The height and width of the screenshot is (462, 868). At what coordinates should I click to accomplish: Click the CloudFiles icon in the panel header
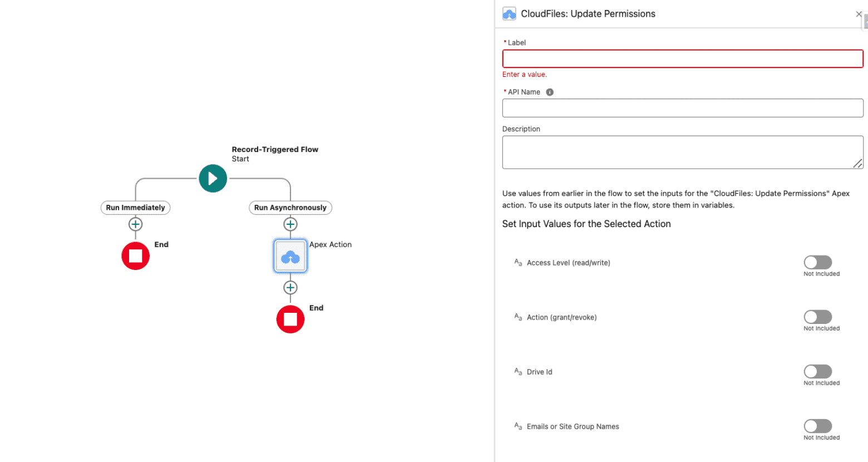coord(509,13)
